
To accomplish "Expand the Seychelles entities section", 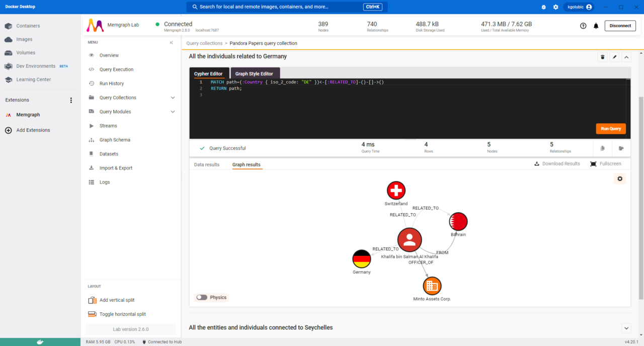I will [x=626, y=327].
